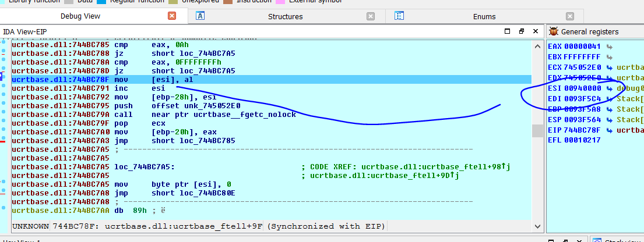
Task: Open the Enums tab
Action: [x=484, y=16]
